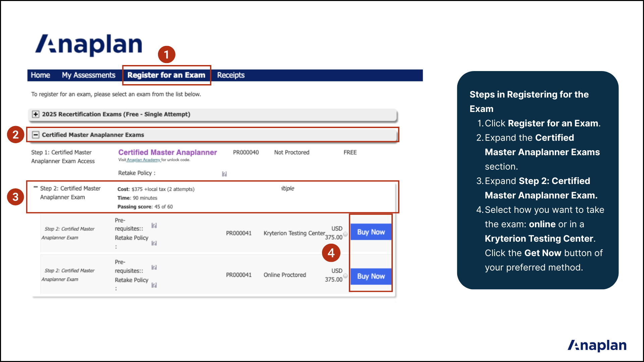This screenshot has height=362, width=644.
Task: Click the FREE price label
Action: 350,152
